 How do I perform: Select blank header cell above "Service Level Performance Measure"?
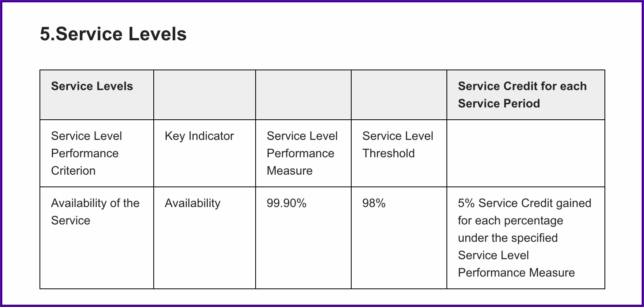click(303, 95)
